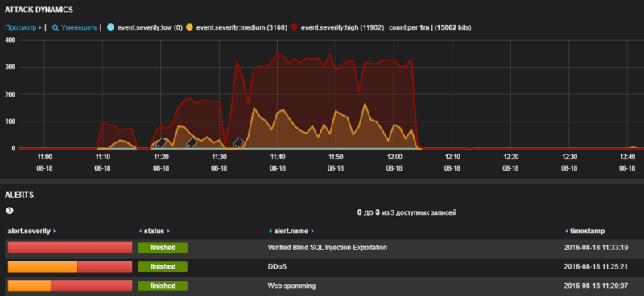The image size is (644, 296).
Task: Open the DDoS alert row
Action: [x=277, y=266]
